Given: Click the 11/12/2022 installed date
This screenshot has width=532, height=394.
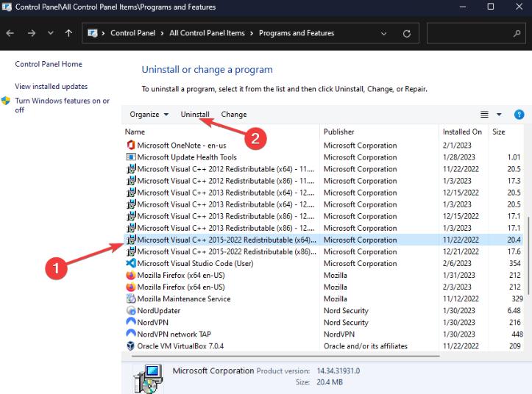Looking at the screenshot, I should pyautogui.click(x=461, y=299).
